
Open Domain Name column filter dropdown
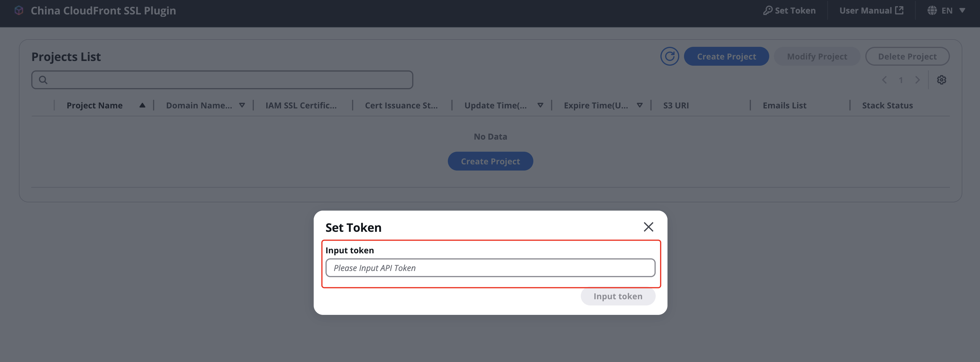tap(242, 105)
